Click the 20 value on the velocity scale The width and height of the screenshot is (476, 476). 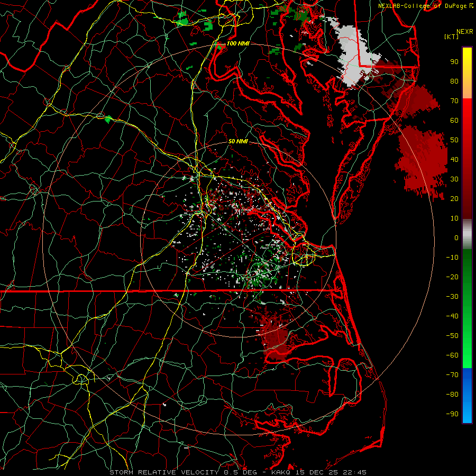click(454, 198)
